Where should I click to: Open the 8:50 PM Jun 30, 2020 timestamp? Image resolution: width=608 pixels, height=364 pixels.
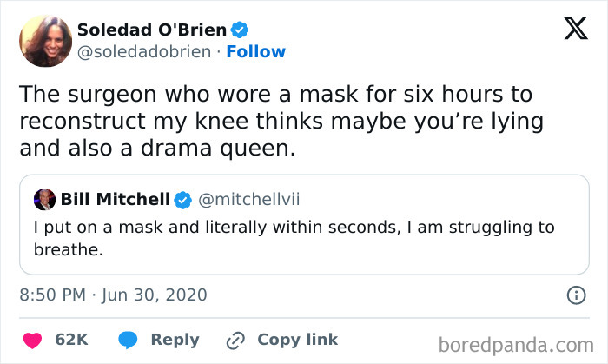(113, 295)
